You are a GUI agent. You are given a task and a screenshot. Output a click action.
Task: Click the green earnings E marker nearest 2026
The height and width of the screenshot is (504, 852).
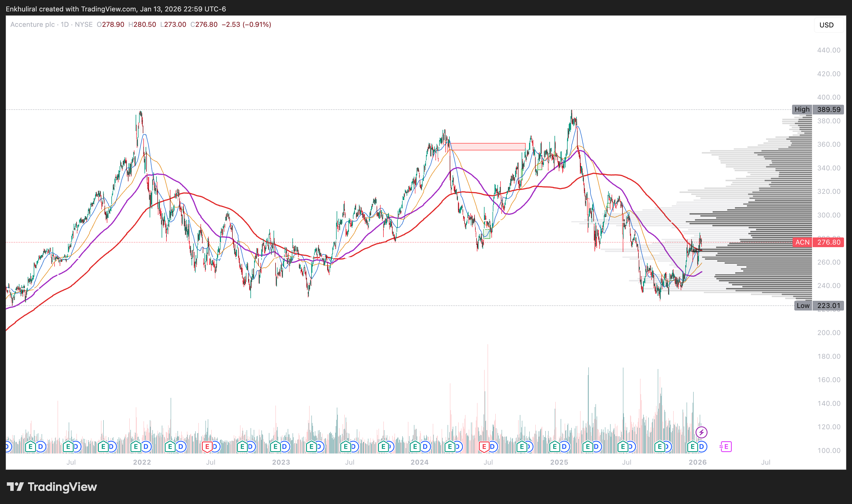(692, 447)
